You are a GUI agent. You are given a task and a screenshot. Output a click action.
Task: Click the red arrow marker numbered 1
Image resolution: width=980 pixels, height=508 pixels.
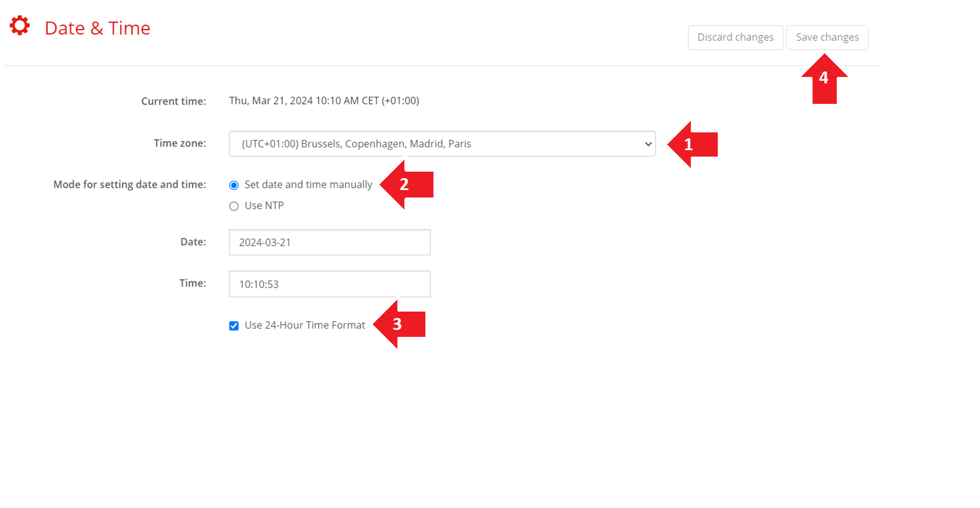coord(692,144)
